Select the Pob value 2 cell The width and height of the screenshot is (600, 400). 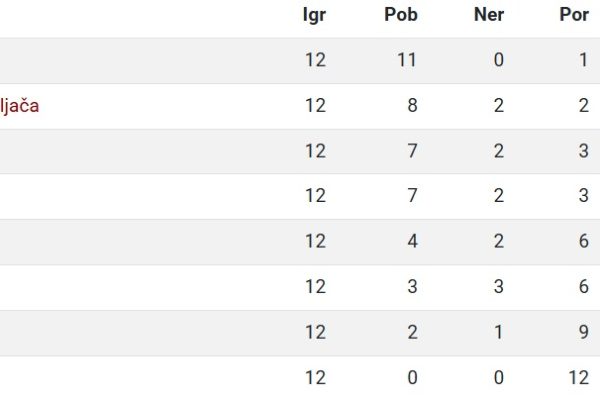412,332
